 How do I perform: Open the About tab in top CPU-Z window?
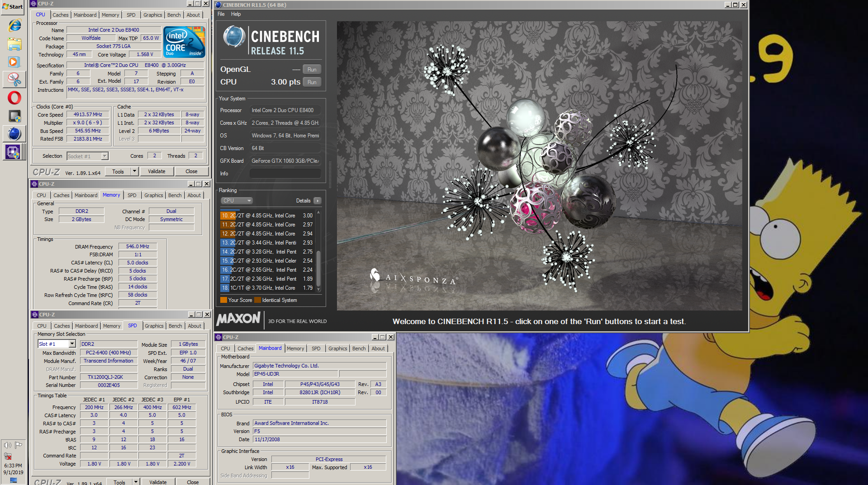tap(193, 15)
